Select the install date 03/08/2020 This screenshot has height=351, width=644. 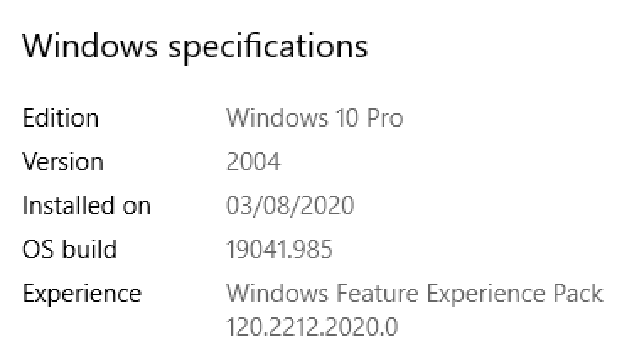click(x=290, y=206)
